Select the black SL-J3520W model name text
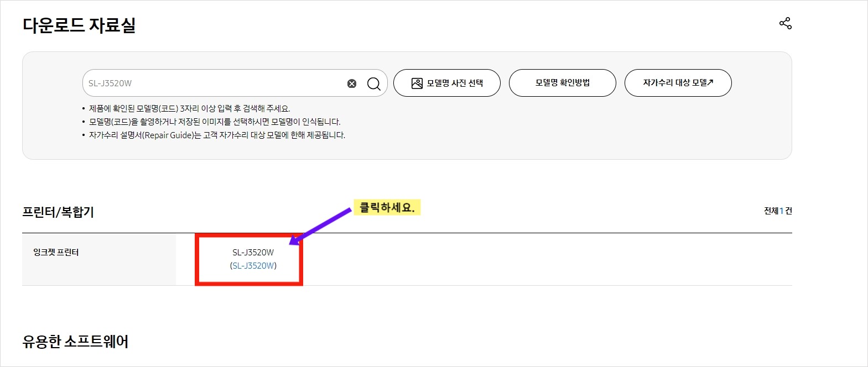 click(253, 253)
